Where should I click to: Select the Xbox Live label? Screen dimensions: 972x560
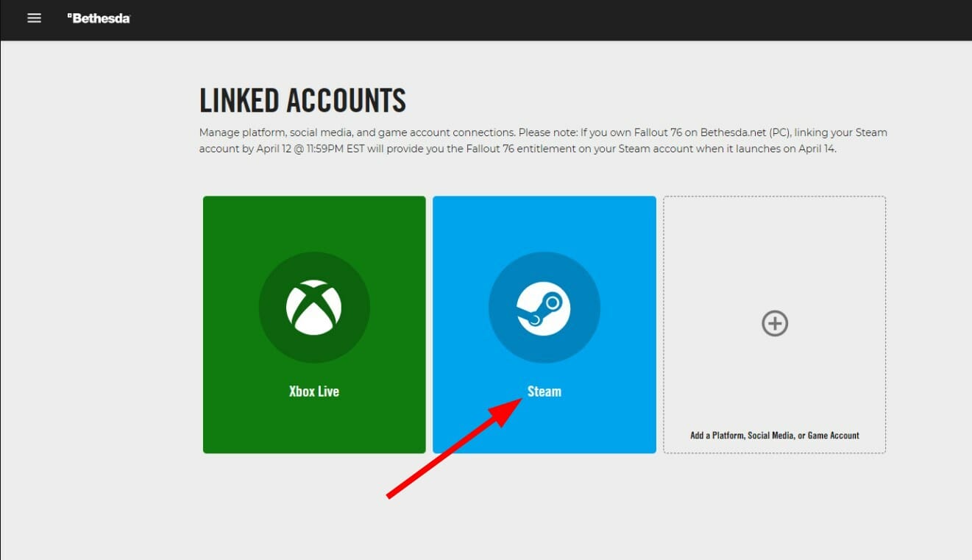coord(314,391)
